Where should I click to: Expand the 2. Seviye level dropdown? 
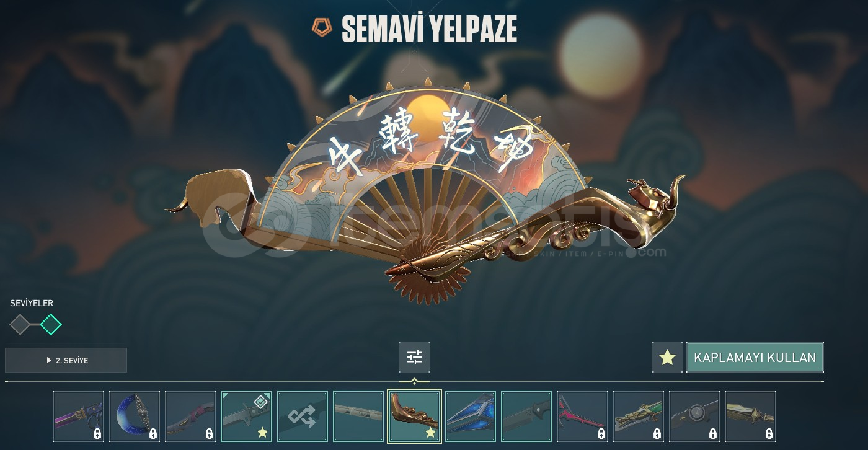pyautogui.click(x=66, y=360)
